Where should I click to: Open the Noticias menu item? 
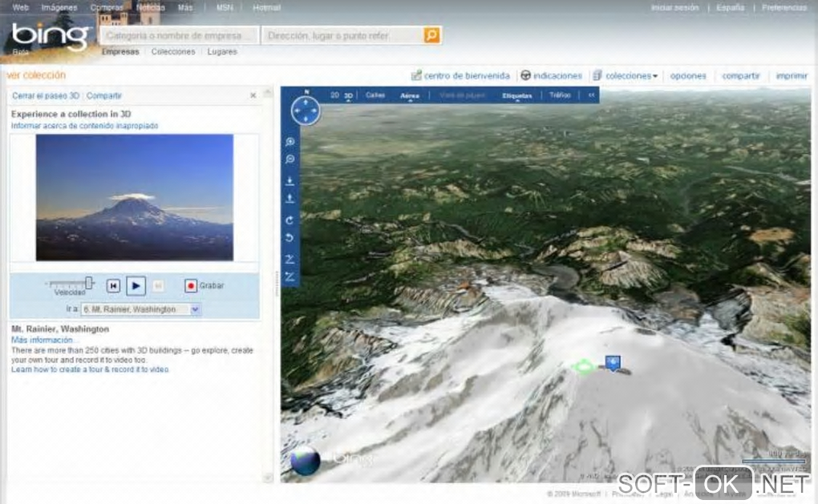pos(151,7)
